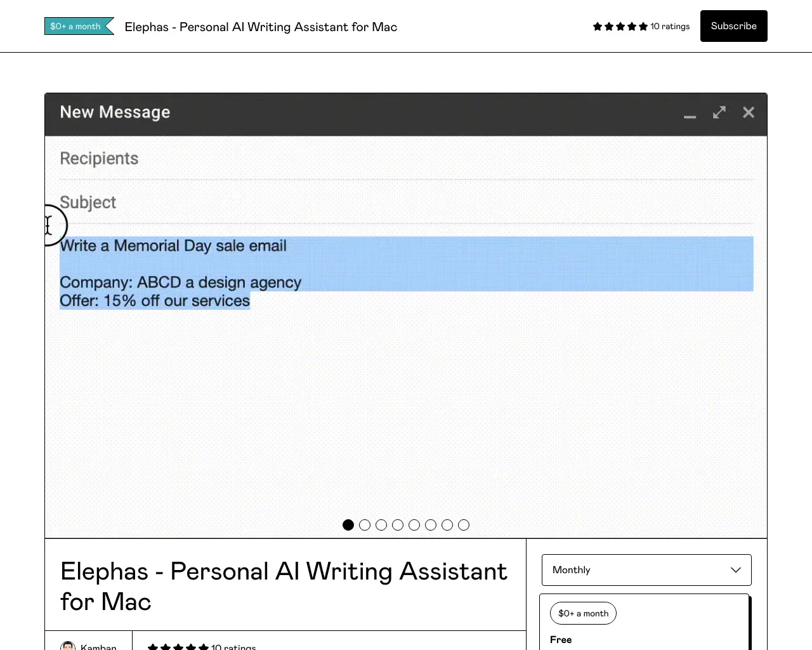The height and width of the screenshot is (650, 812).
Task: Open the Kamban seller avatar
Action: coord(68,646)
